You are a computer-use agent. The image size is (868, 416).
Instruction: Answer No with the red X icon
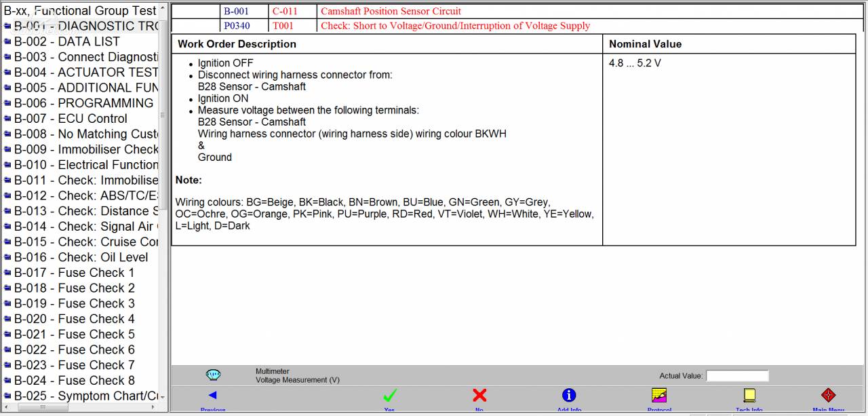479,395
